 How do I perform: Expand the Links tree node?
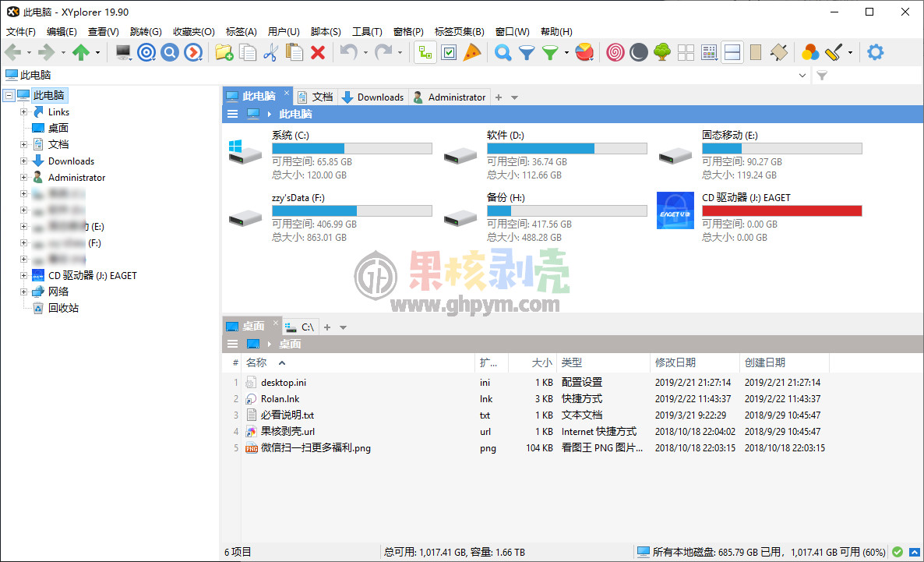23,112
